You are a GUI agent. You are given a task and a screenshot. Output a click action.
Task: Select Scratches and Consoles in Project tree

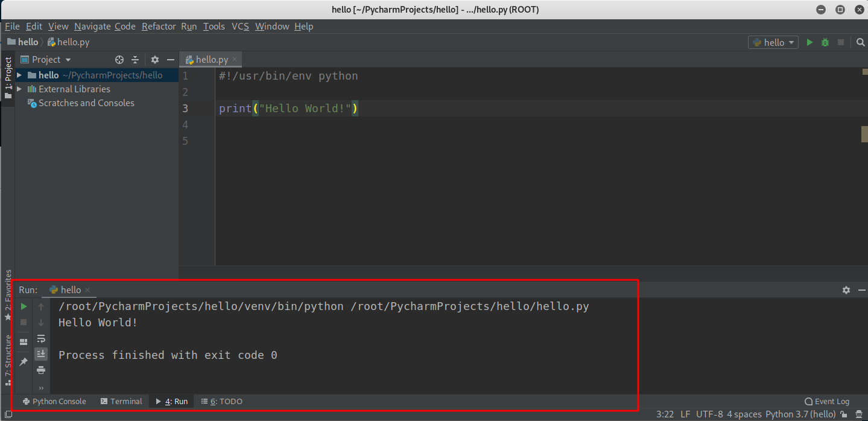pyautogui.click(x=86, y=103)
